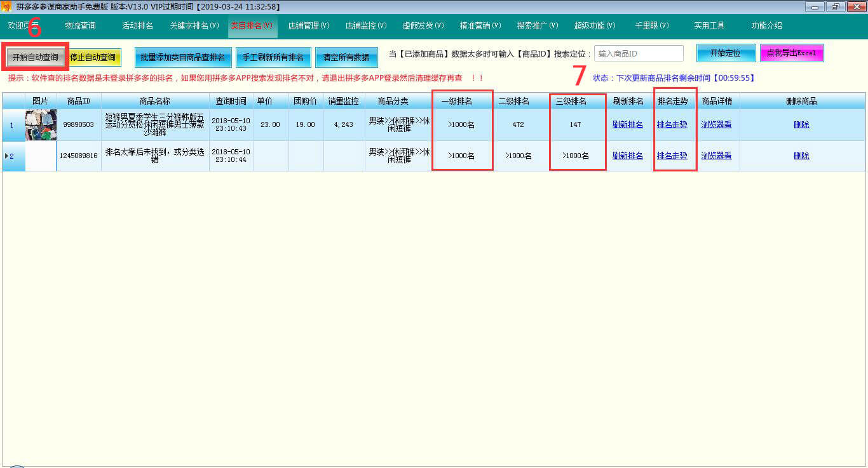
Task: Open the 店铺监控(V) menu
Action: (366, 26)
